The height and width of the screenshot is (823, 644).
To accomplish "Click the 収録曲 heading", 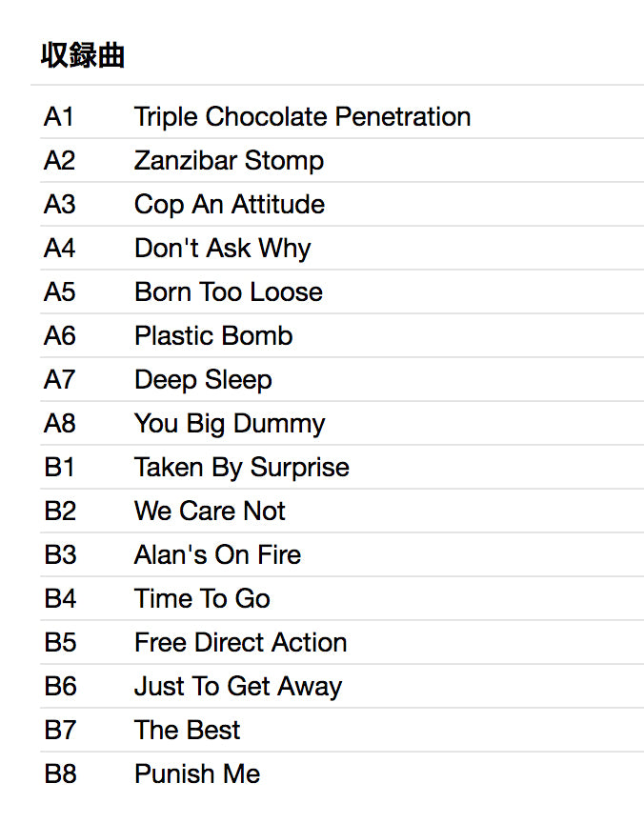I will coord(83,56).
